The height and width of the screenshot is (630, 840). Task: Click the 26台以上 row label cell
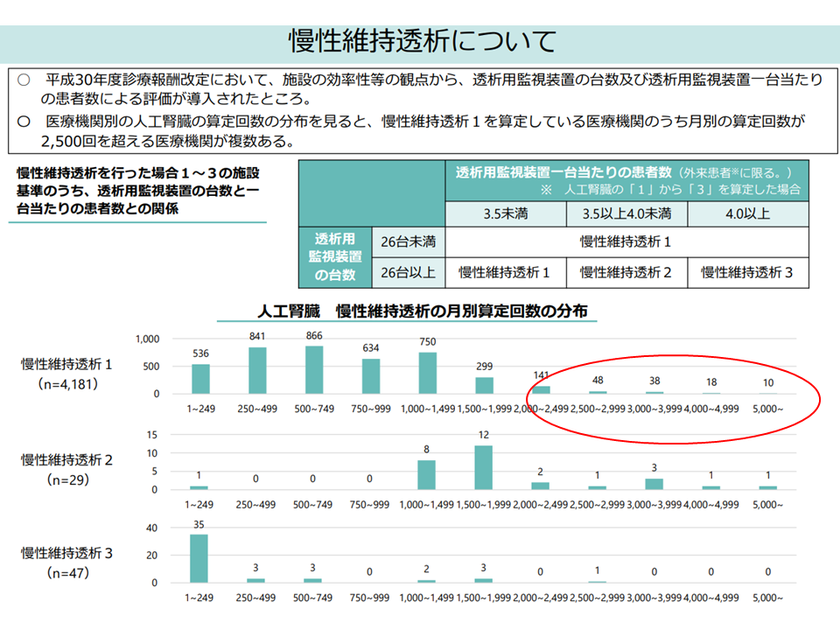pos(409,272)
